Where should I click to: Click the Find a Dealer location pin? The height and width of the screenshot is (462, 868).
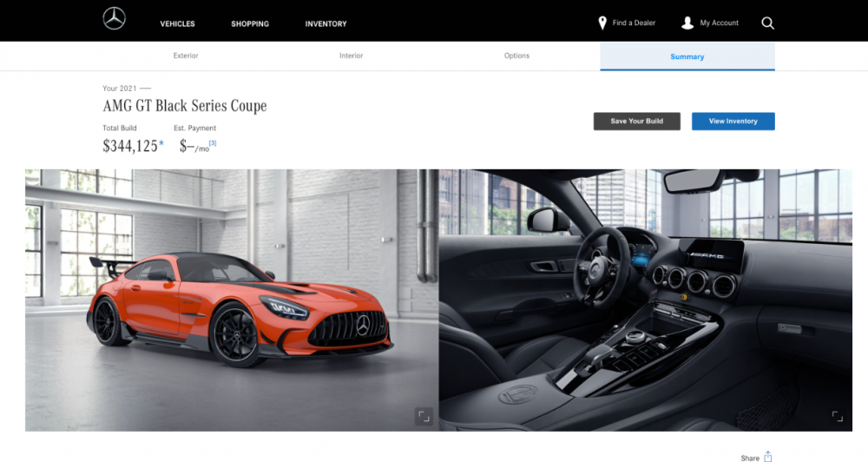(x=602, y=23)
